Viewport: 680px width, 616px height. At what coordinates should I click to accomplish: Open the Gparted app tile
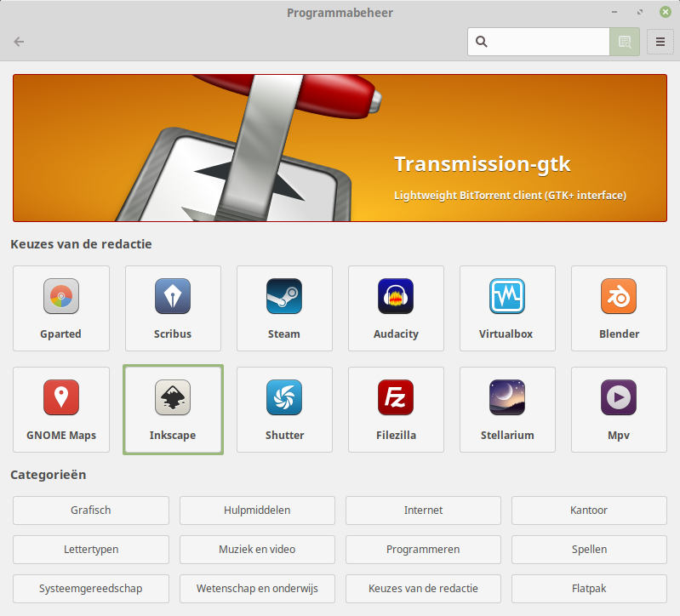click(61, 308)
